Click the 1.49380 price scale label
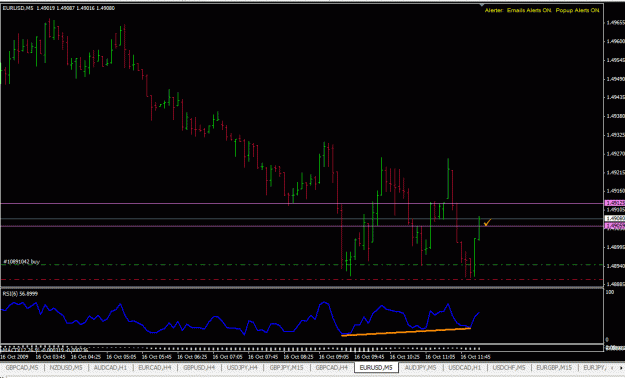 pos(615,116)
